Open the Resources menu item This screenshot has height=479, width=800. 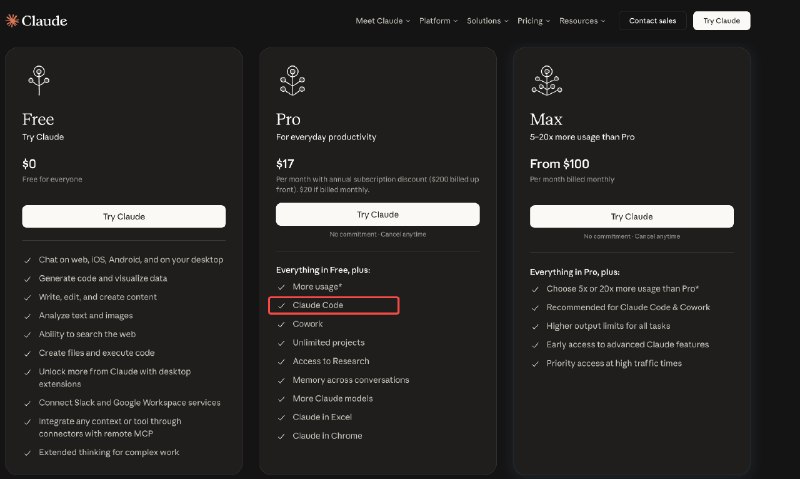[x=582, y=21]
